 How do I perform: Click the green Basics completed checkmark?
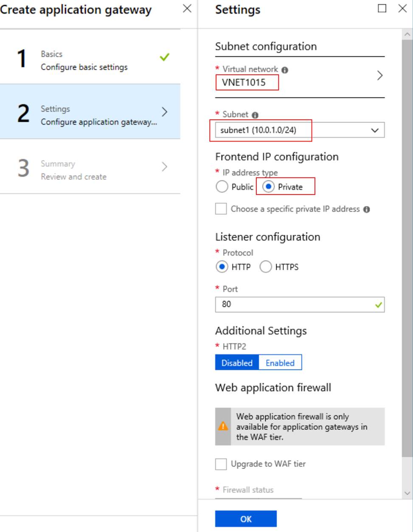tap(165, 57)
